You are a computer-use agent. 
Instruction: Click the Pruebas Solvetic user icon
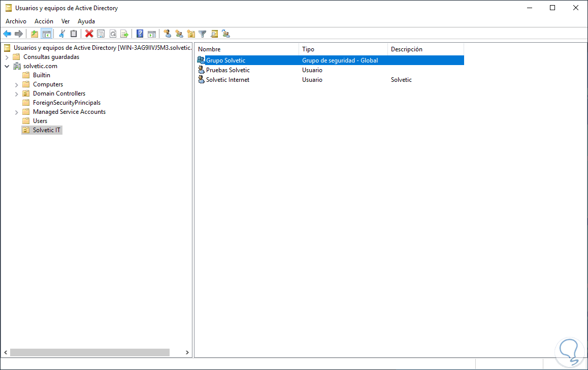pos(201,70)
